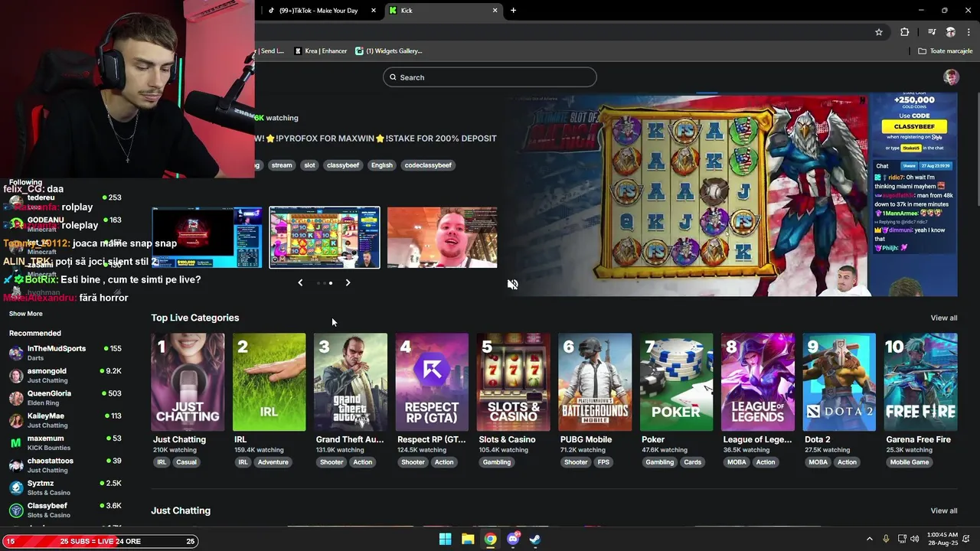Go to next featured stream arrow
Image resolution: width=980 pixels, height=551 pixels.
348,283
